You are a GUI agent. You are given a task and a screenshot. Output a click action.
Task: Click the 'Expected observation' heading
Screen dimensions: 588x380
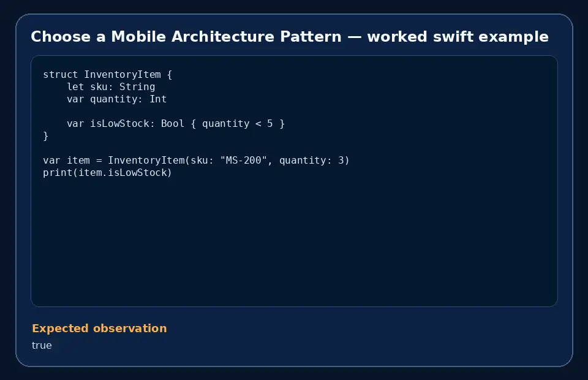tap(99, 329)
